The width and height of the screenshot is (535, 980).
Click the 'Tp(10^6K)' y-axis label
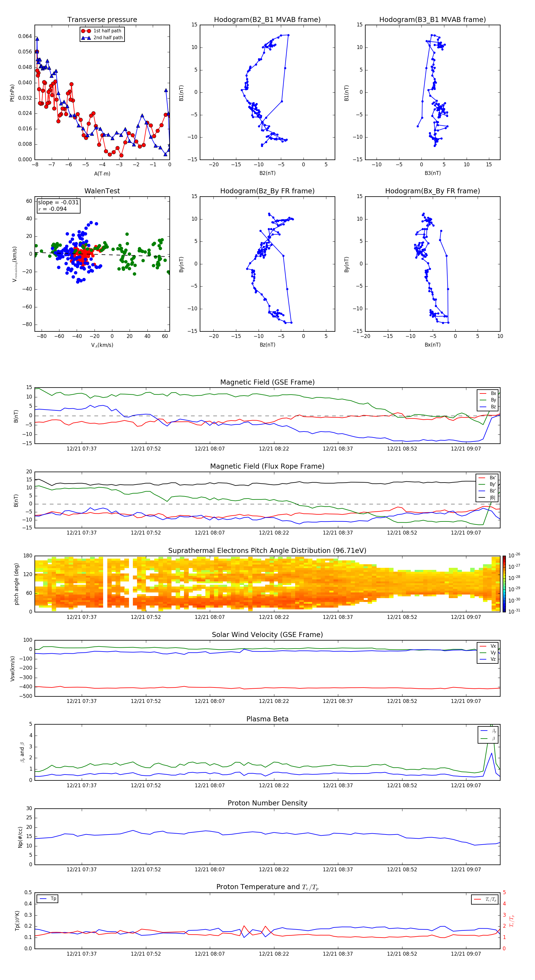17,921
